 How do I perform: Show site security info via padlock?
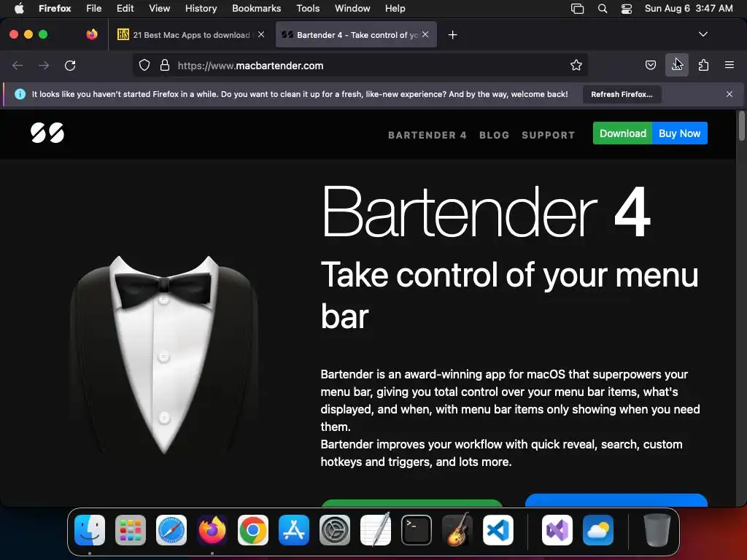tap(165, 65)
